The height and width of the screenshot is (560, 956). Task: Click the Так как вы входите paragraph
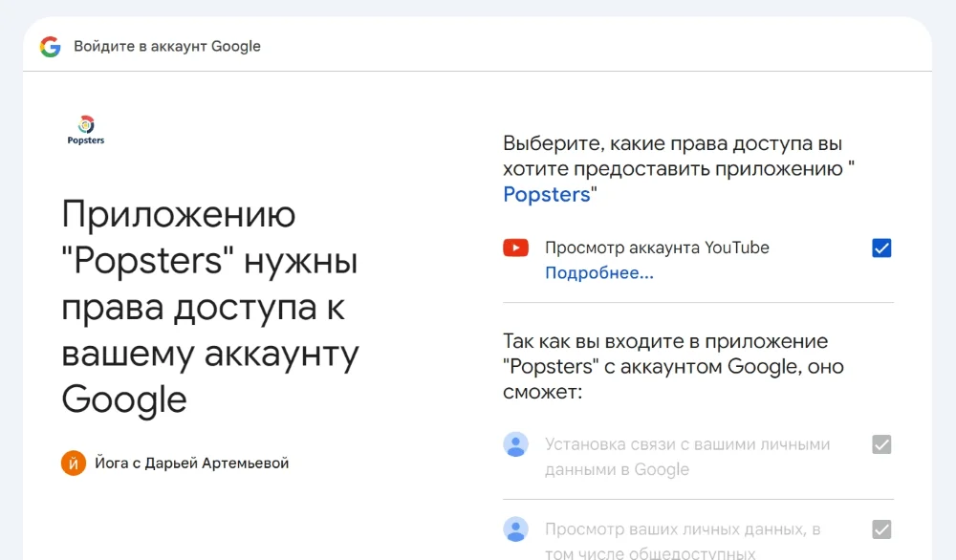tap(673, 367)
